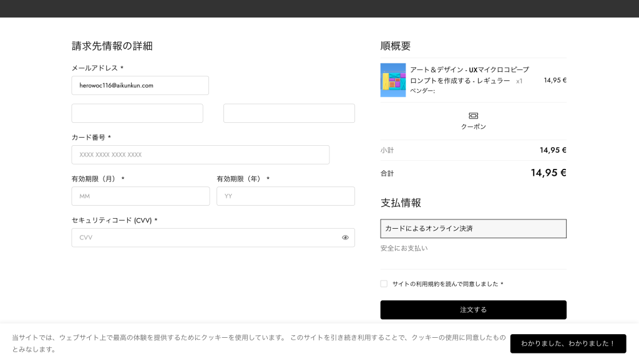Click the 安全にお支払い text
The width and height of the screenshot is (639, 364).
click(404, 248)
